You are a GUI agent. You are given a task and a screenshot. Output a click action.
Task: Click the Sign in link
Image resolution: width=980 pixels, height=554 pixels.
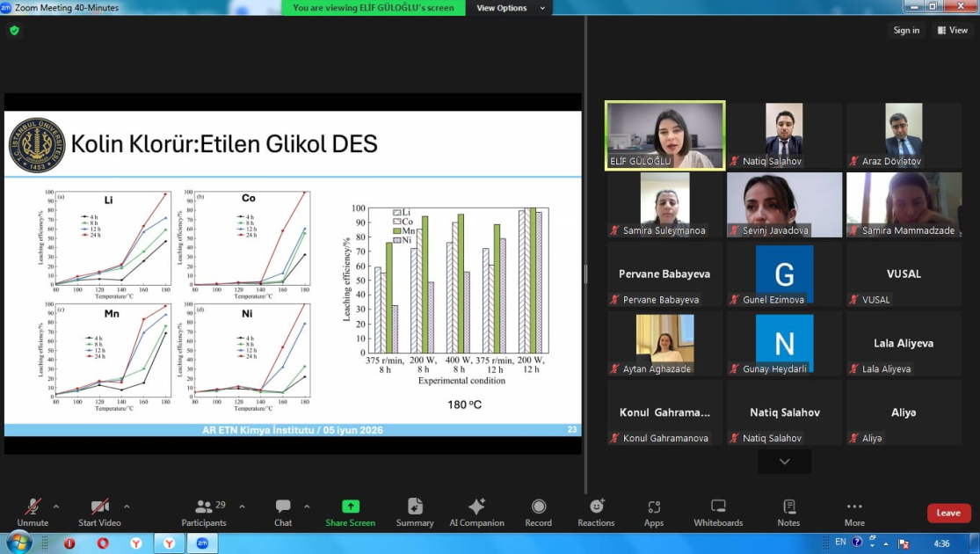pos(906,30)
